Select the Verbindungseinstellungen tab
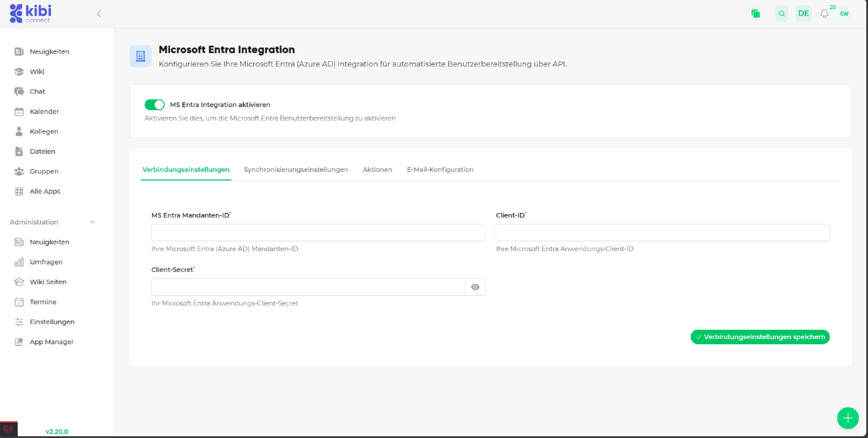 (186, 170)
